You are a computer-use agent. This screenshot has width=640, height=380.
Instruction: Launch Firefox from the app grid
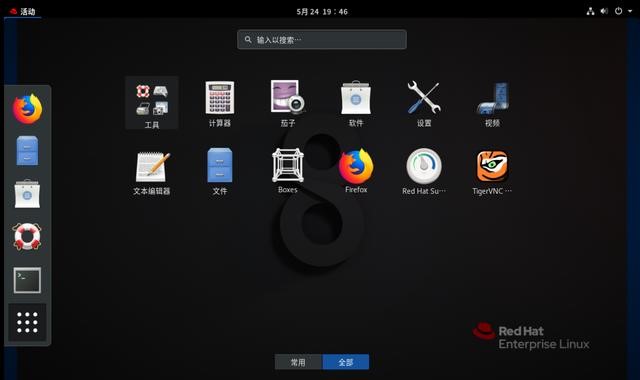pyautogui.click(x=356, y=171)
